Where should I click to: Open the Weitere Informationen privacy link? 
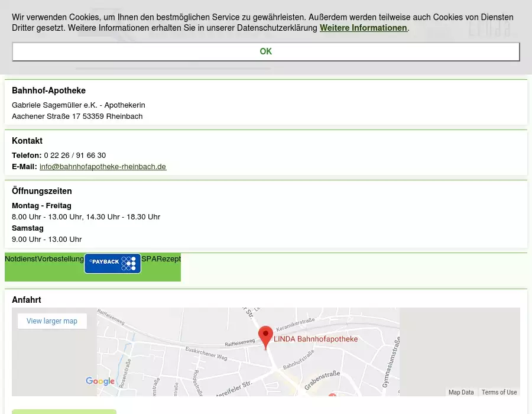click(363, 28)
